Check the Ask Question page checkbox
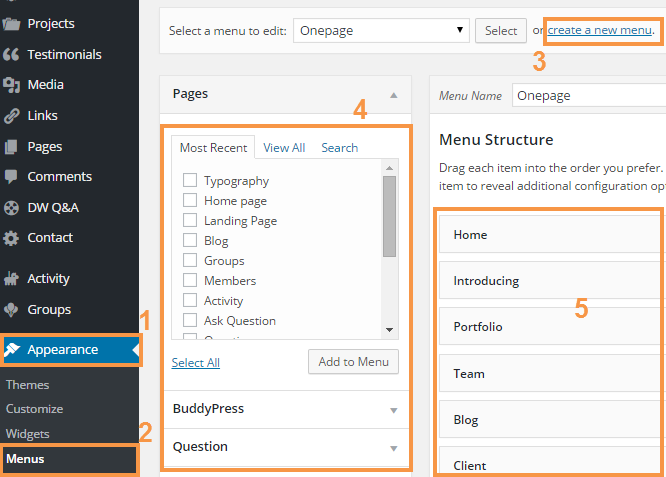 tap(190, 320)
